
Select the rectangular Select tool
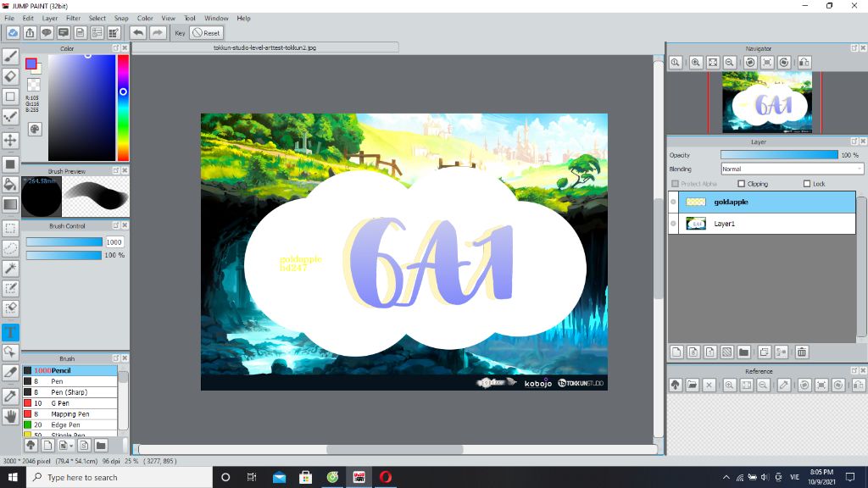(10, 228)
